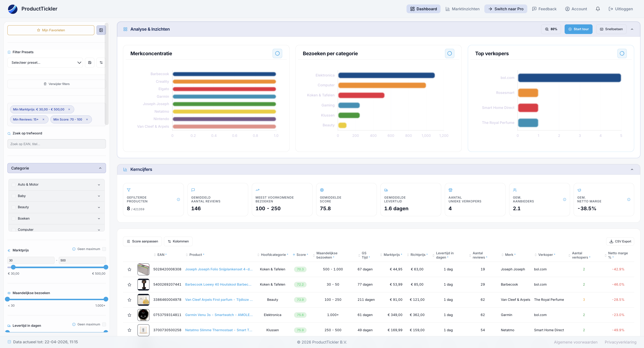
Task: Open Sneltoetsen shortcuts
Action: point(611,29)
